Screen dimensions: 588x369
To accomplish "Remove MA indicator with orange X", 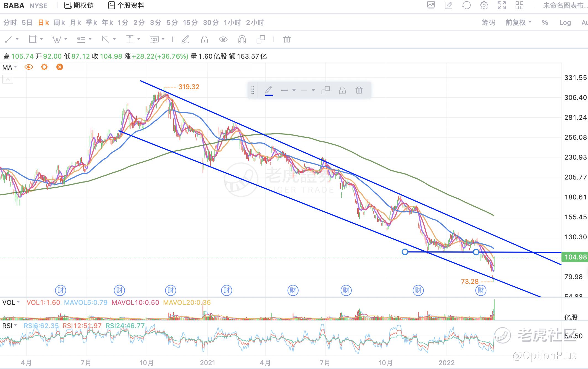I will pyautogui.click(x=60, y=67).
